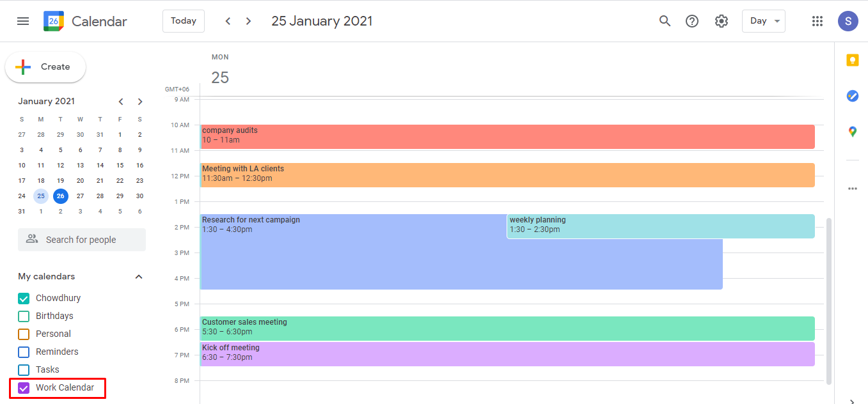Select January 26 in the mini calendar

point(60,196)
